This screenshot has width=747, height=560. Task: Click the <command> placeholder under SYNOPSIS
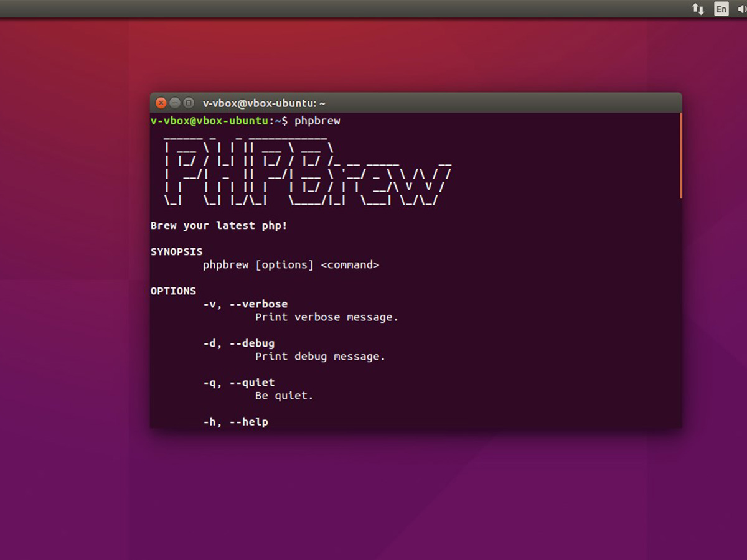(350, 264)
